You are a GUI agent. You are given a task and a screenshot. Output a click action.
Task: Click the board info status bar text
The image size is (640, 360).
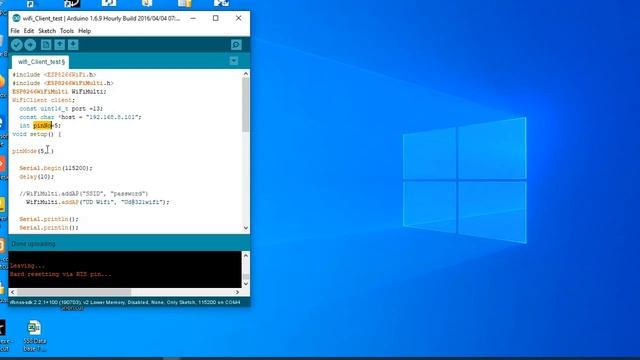pos(125,302)
